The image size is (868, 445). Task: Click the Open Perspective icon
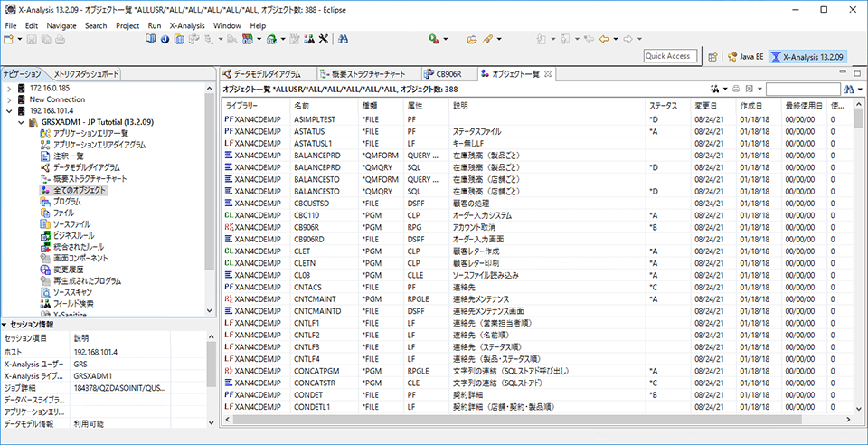point(713,56)
